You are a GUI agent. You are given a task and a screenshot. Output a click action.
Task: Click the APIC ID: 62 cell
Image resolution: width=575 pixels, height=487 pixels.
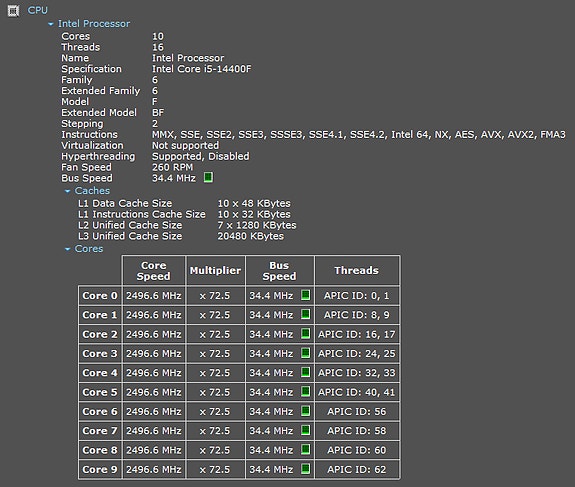pos(357,469)
